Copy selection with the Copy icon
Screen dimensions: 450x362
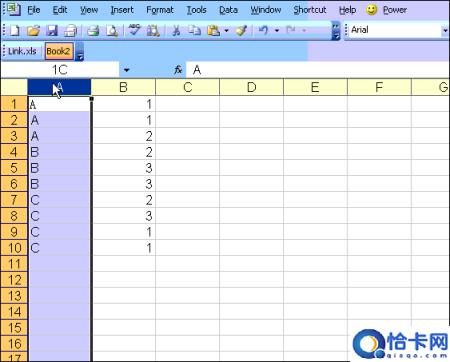tap(195, 31)
